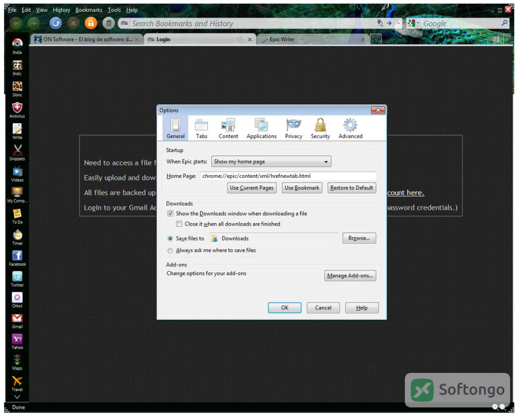Click the Restore to Default button

click(351, 188)
